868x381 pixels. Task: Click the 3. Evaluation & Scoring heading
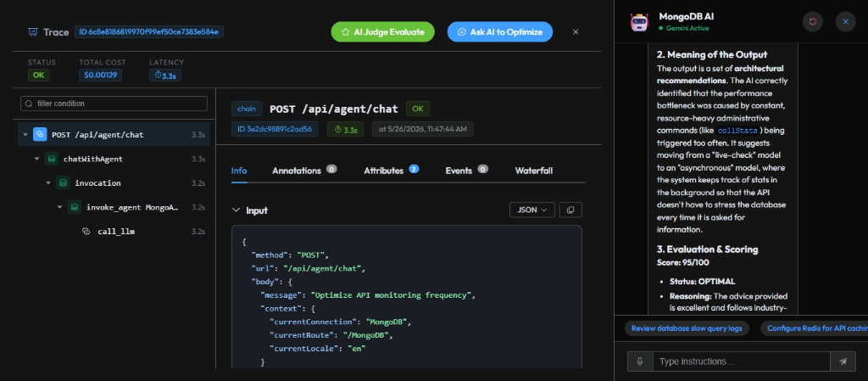pos(707,249)
